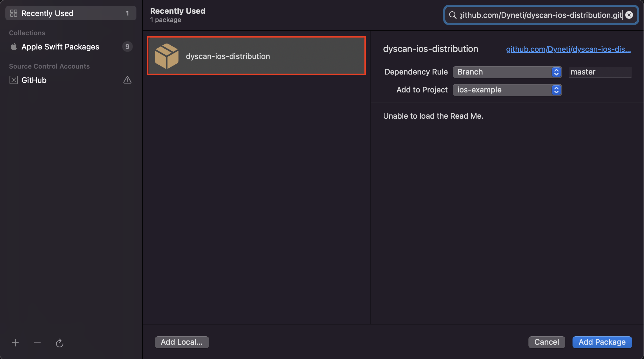Select Apple Swift Packages collection
Image resolution: width=644 pixels, height=359 pixels.
[60, 47]
